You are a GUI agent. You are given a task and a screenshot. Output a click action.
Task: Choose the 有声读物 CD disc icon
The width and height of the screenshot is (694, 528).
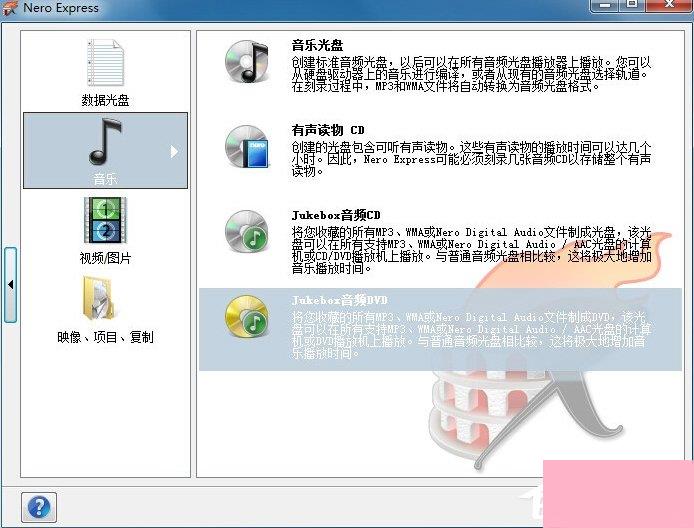tap(247, 146)
